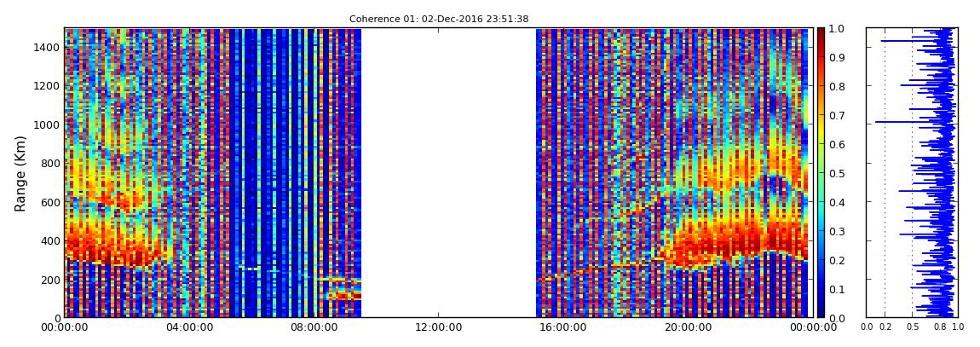
Task: Click the 200 range tick label
Action: tap(50, 280)
